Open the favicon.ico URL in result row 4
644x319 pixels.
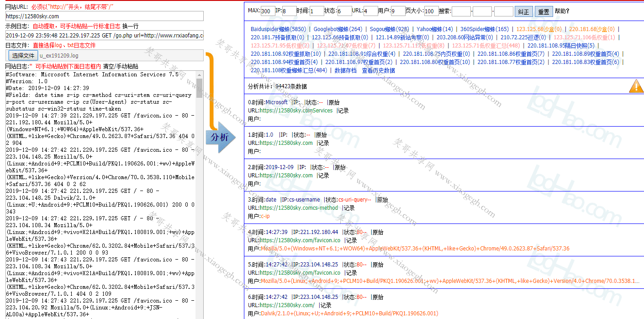[300, 240]
